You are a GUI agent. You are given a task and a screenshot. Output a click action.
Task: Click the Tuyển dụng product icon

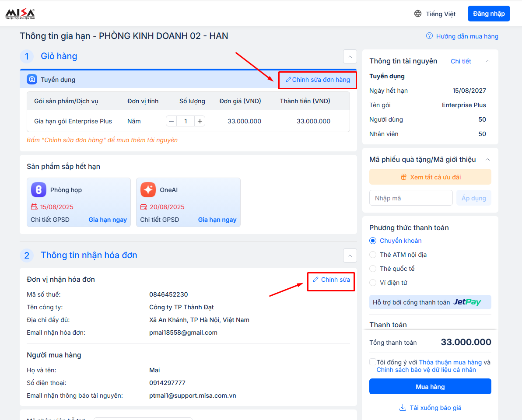coord(32,79)
